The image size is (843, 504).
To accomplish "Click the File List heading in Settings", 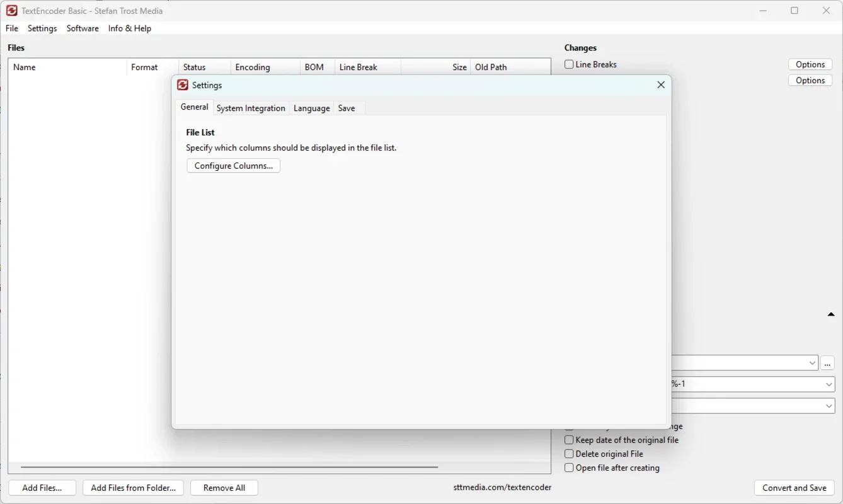I will click(200, 132).
